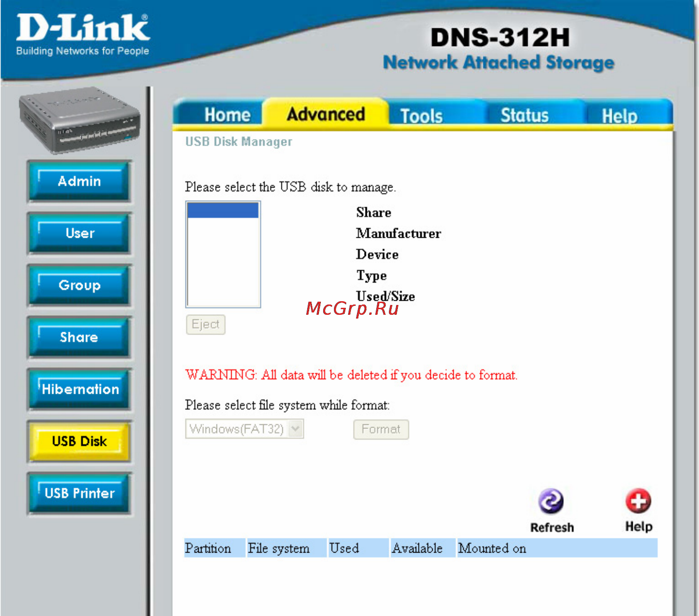699x616 pixels.
Task: Open the Windows(FAT32) file system dropdown
Action: (245, 429)
